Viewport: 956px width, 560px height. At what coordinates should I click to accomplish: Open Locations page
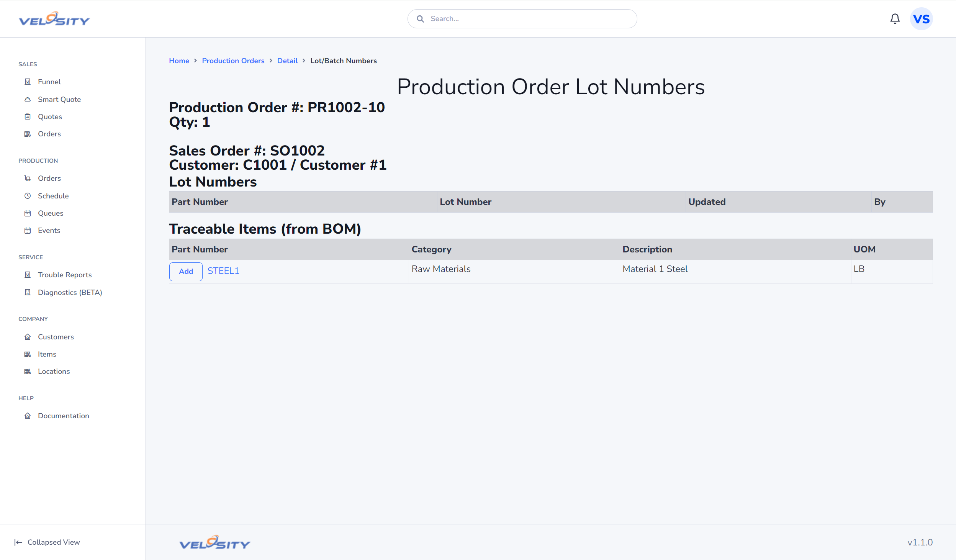click(54, 371)
